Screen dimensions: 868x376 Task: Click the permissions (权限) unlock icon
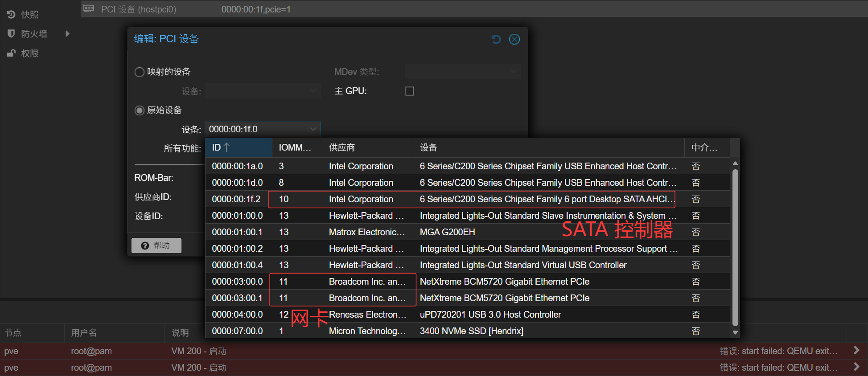[x=11, y=53]
